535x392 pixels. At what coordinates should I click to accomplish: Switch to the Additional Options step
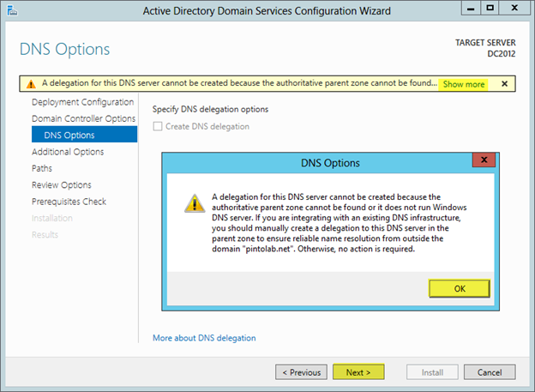point(68,152)
